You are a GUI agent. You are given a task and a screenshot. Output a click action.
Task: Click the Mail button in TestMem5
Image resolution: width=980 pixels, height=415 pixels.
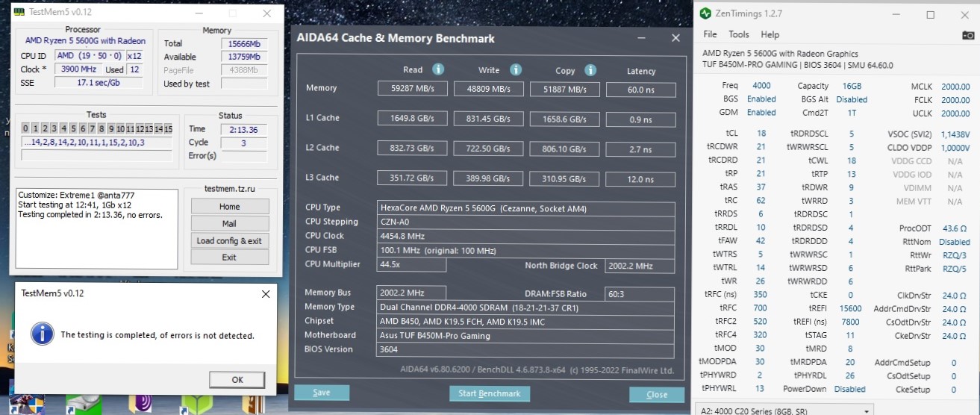229,223
